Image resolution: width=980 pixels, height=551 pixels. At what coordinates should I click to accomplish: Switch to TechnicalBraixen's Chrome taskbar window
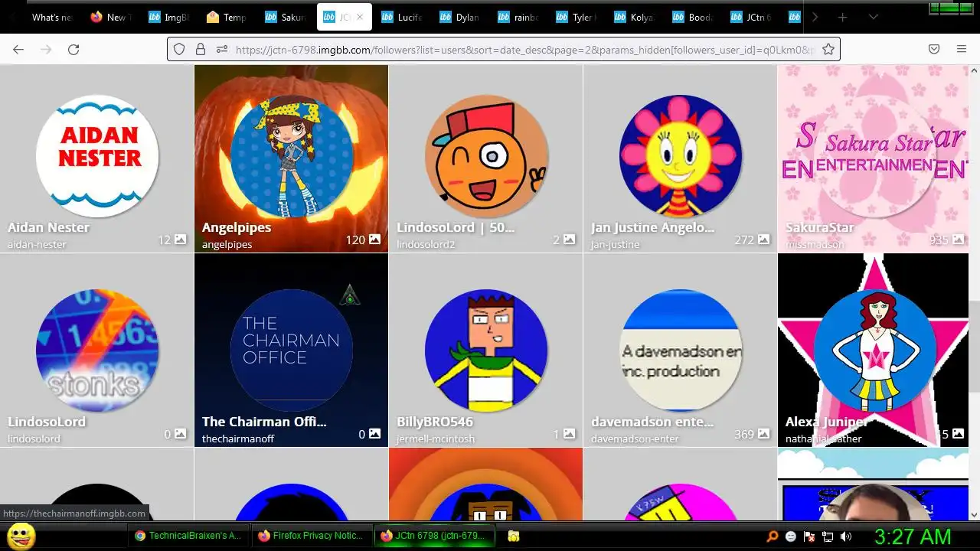click(x=188, y=536)
